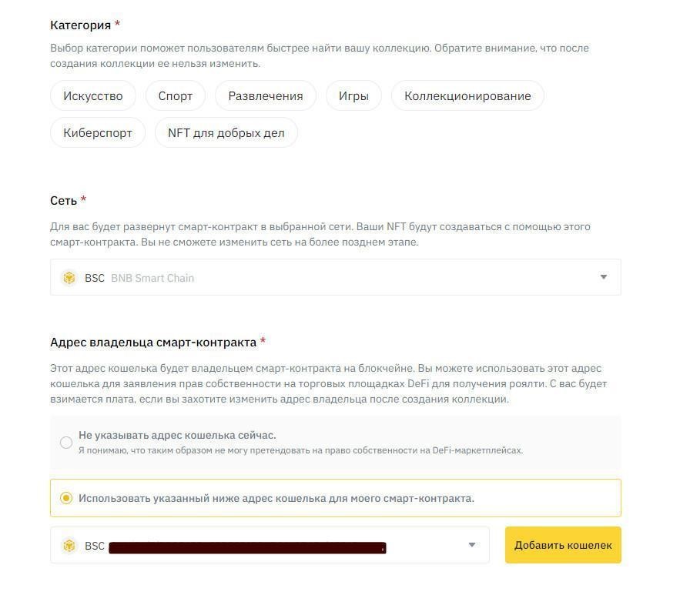Select the "Развлечения" category chip
This screenshot has height=595, width=700.
click(264, 95)
